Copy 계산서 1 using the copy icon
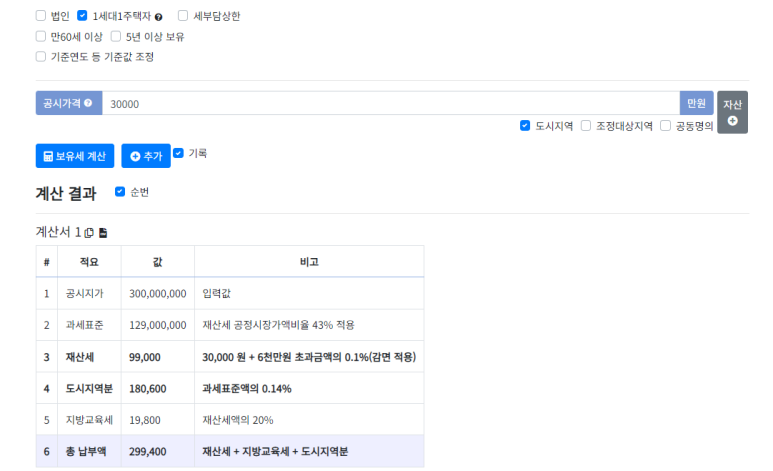This screenshot has height=471, width=773. [x=89, y=233]
